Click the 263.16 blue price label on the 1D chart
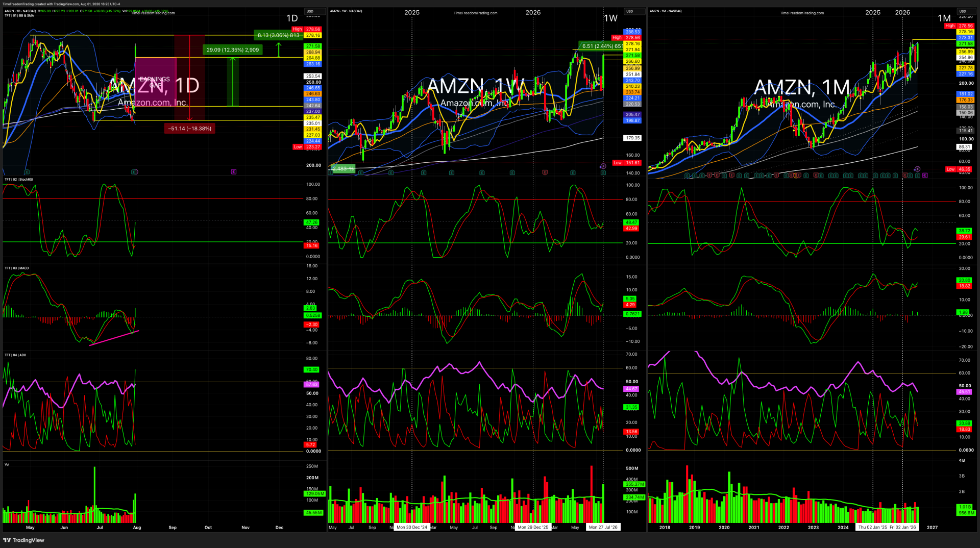 [x=313, y=64]
